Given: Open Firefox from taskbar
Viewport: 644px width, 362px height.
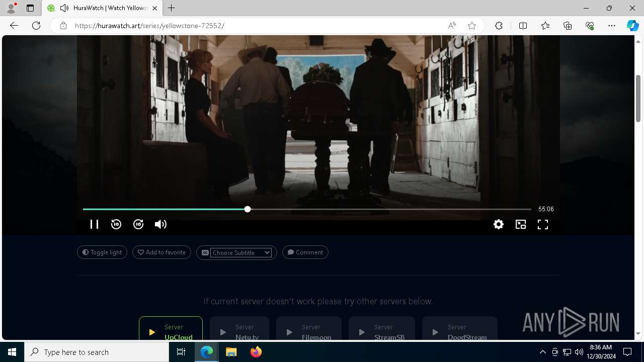Looking at the screenshot, I should click(256, 352).
